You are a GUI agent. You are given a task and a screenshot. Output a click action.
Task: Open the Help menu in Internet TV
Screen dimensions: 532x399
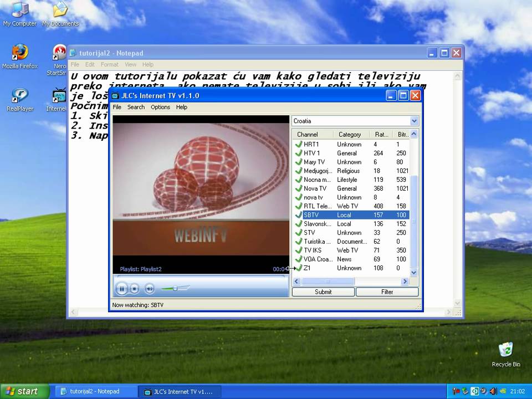click(182, 107)
